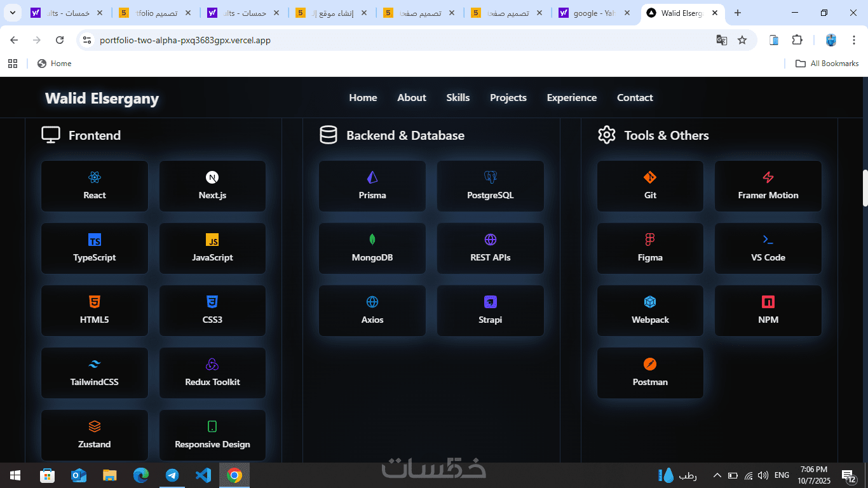This screenshot has width=868, height=488.
Task: Click the JavaScript JS icon
Action: click(x=212, y=240)
